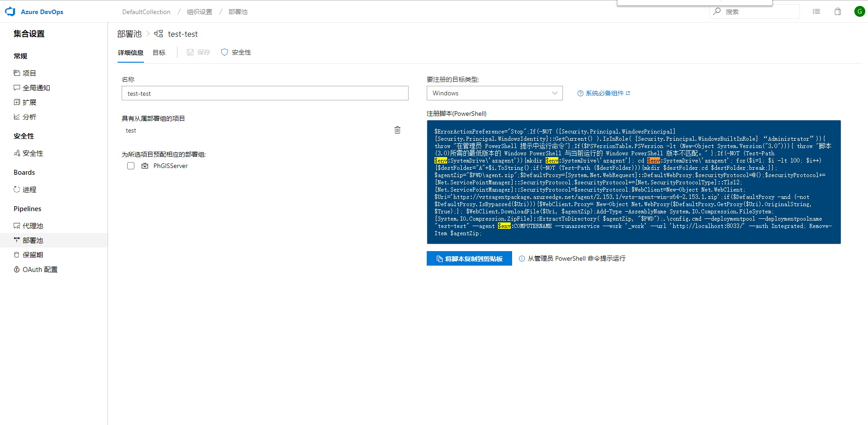Open the task list icon in header
868x425 pixels.
click(816, 11)
